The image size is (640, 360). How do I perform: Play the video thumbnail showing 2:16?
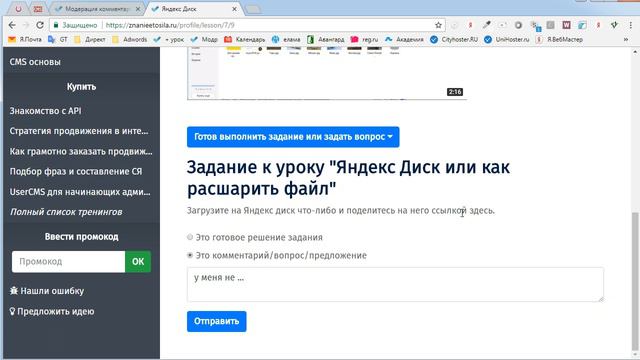point(327,73)
